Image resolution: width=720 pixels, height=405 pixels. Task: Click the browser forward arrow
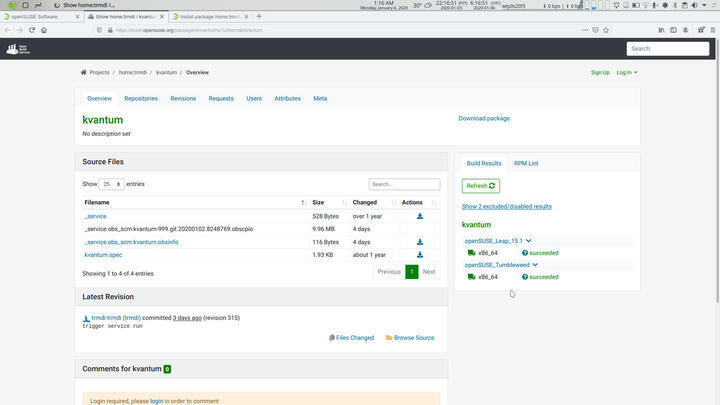click(x=20, y=30)
